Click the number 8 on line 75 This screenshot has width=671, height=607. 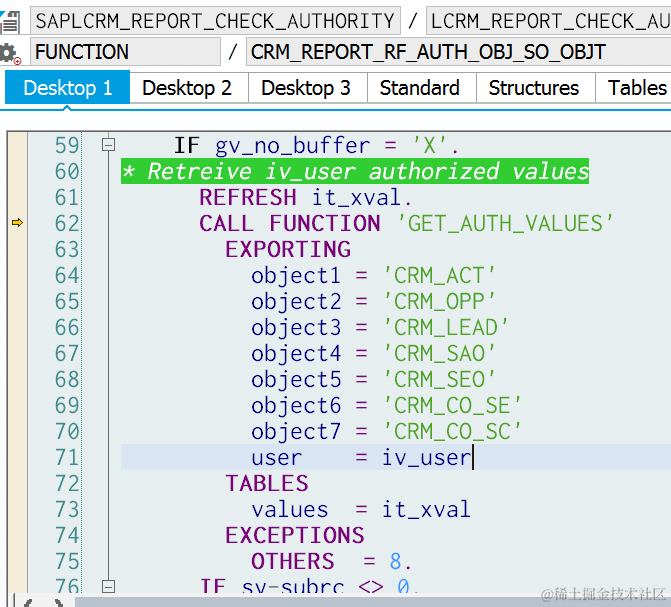396,562
